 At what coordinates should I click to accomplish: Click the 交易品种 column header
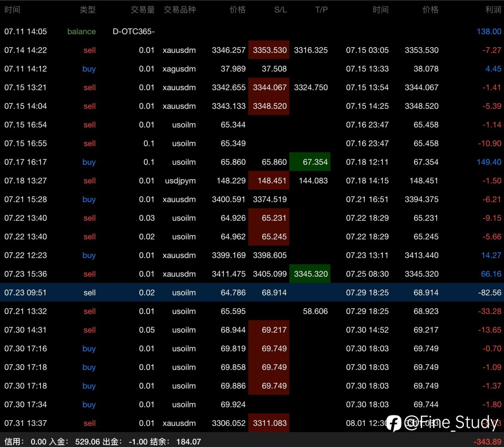click(x=180, y=9)
